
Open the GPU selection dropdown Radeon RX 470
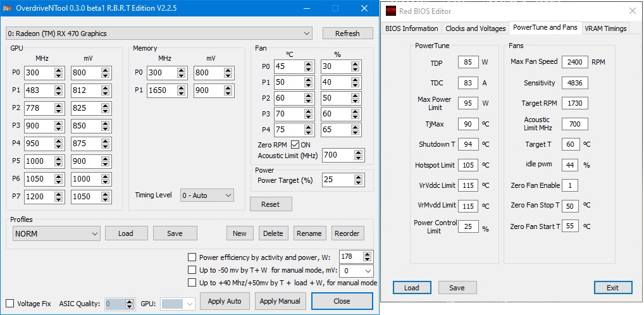pyautogui.click(x=159, y=34)
